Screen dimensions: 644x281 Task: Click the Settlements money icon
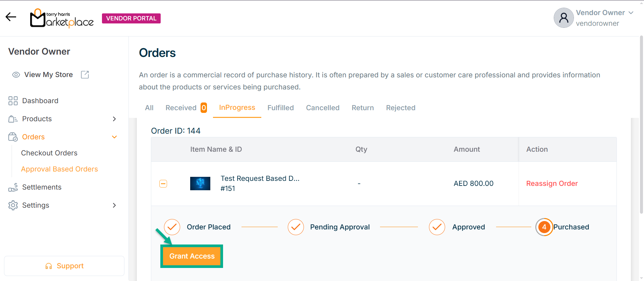(x=13, y=187)
